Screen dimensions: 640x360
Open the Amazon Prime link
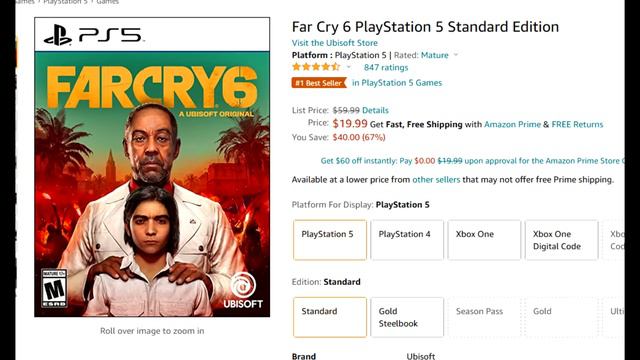pyautogui.click(x=512, y=124)
